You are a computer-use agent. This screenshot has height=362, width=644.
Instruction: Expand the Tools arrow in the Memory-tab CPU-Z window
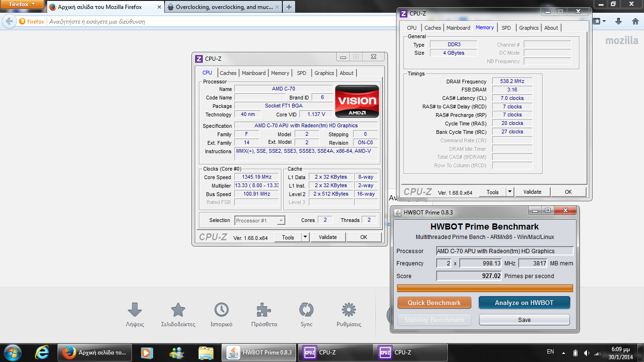click(510, 192)
